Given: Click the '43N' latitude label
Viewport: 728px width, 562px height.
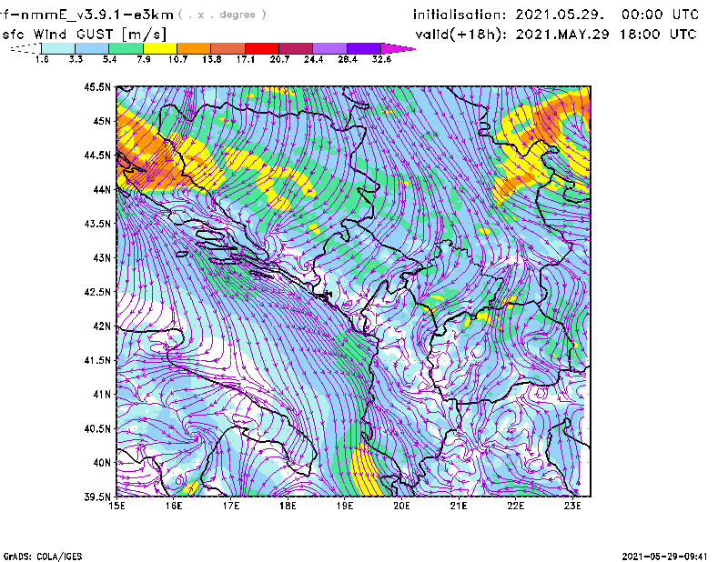Looking at the screenshot, I should [x=102, y=257].
